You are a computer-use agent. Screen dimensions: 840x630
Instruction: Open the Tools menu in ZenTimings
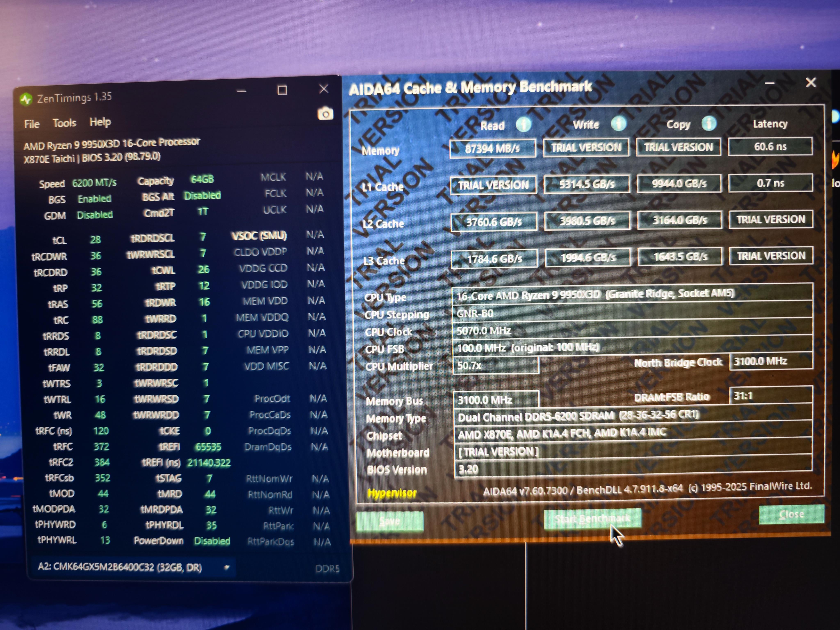coord(64,123)
